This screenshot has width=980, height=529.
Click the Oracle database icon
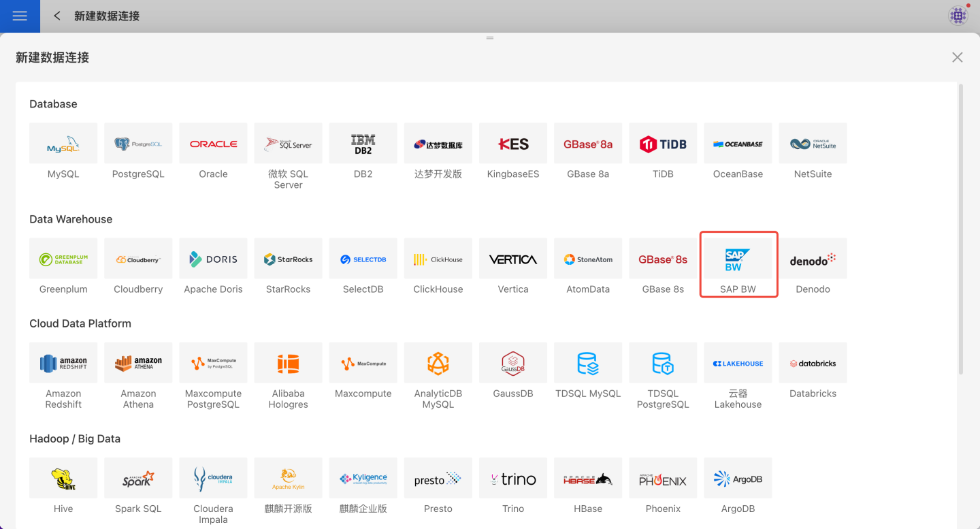point(213,144)
